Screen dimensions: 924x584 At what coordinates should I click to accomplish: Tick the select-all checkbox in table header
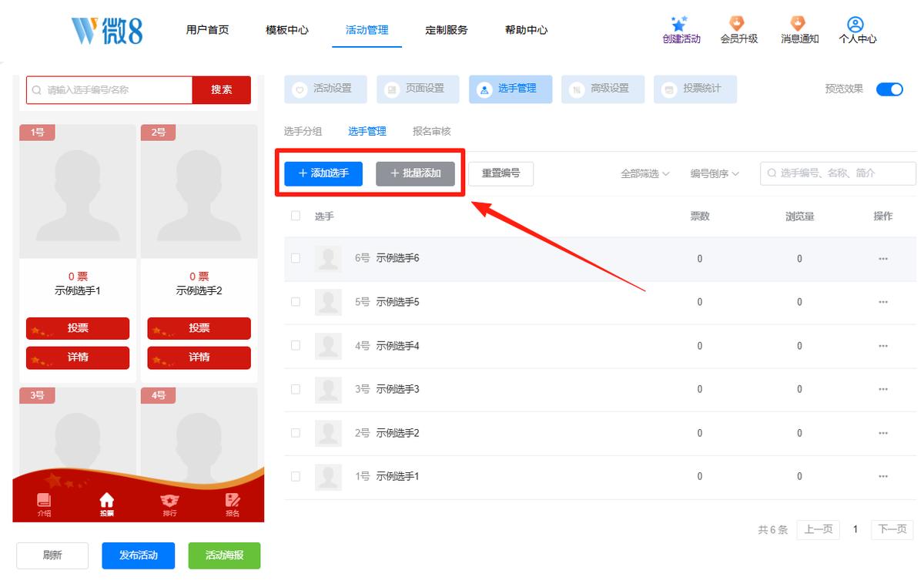point(296,216)
